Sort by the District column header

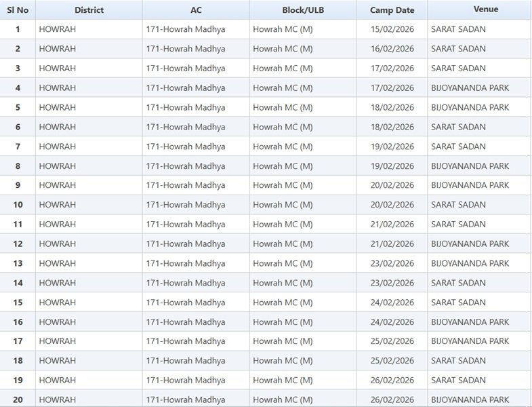point(89,10)
